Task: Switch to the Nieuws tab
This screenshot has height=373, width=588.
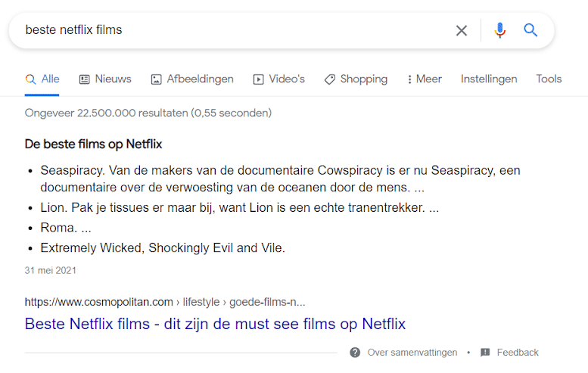Action: pos(105,79)
